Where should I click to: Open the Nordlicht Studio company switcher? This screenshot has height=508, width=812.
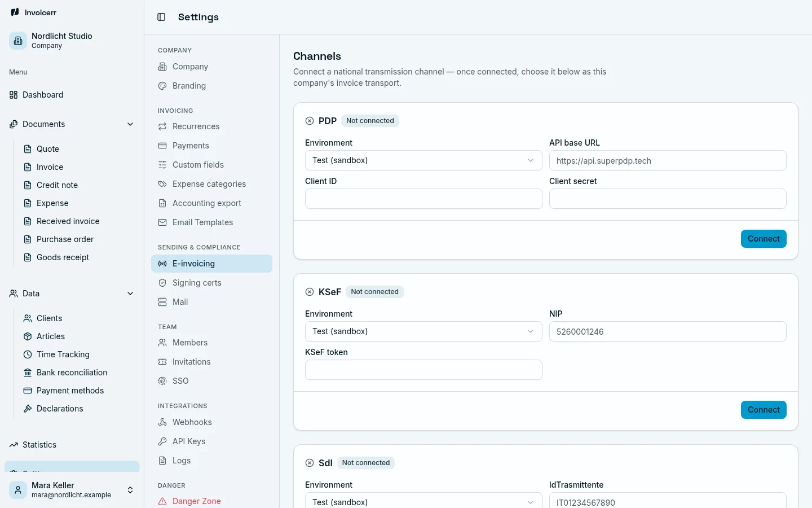click(72, 41)
